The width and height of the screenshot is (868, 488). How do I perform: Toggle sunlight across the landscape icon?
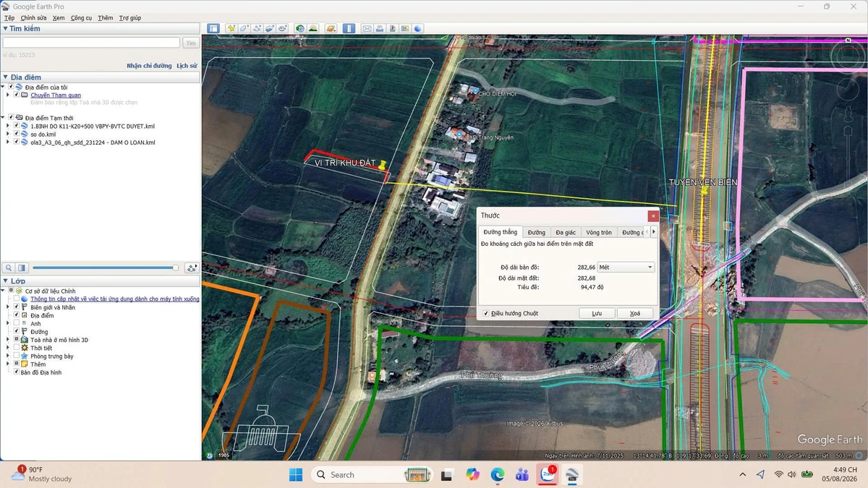pos(313,28)
